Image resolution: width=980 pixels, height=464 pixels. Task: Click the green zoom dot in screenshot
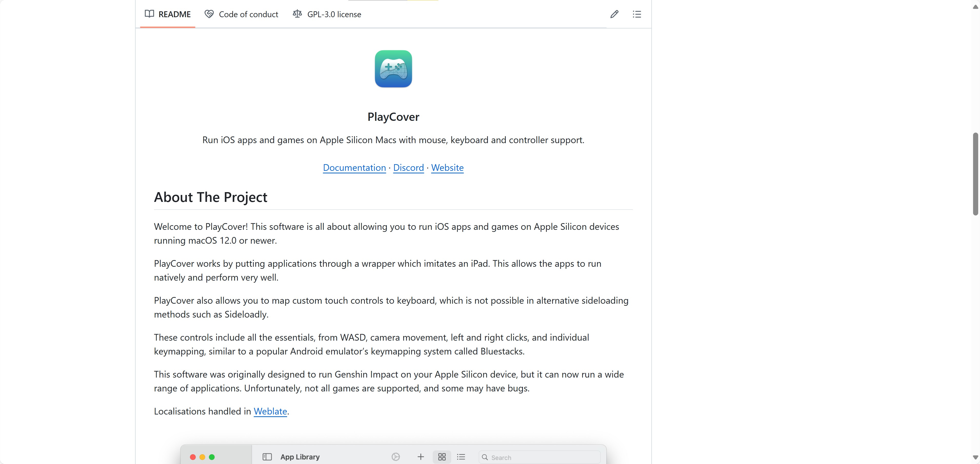pyautogui.click(x=212, y=457)
